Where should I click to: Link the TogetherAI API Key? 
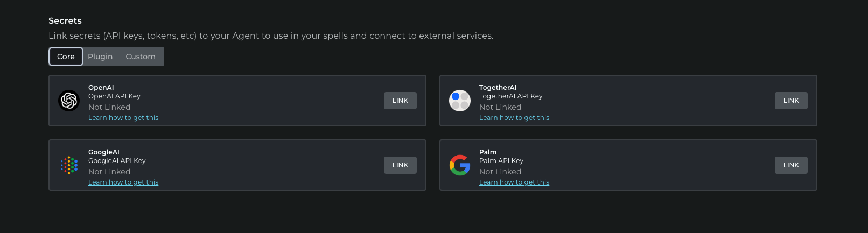click(x=790, y=101)
